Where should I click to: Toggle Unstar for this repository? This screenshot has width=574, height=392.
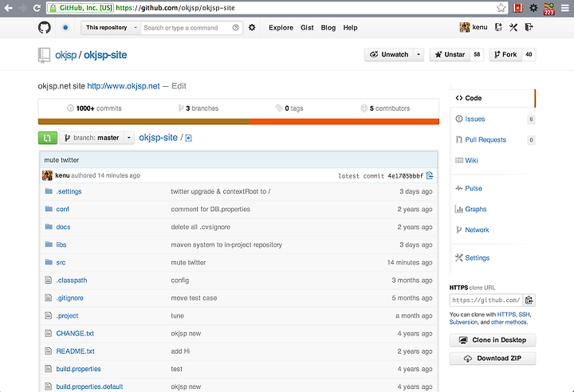coord(450,54)
